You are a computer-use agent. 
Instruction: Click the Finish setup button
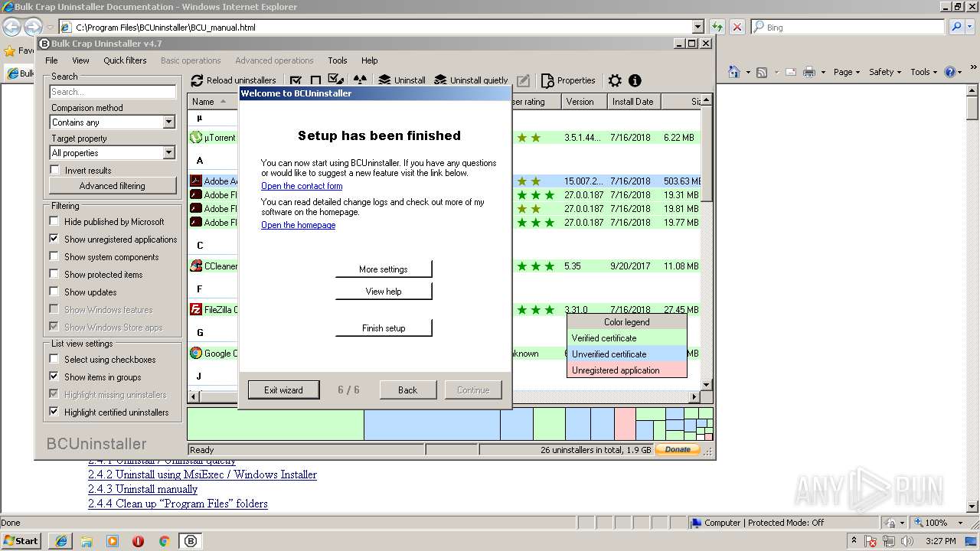pos(384,328)
